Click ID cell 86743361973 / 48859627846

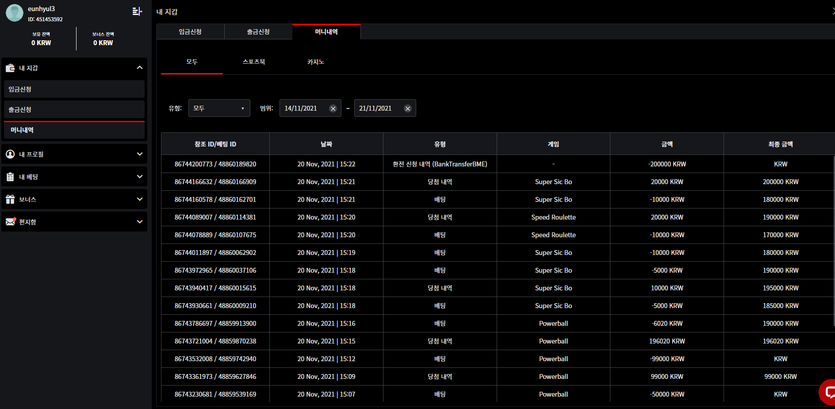pos(215,377)
